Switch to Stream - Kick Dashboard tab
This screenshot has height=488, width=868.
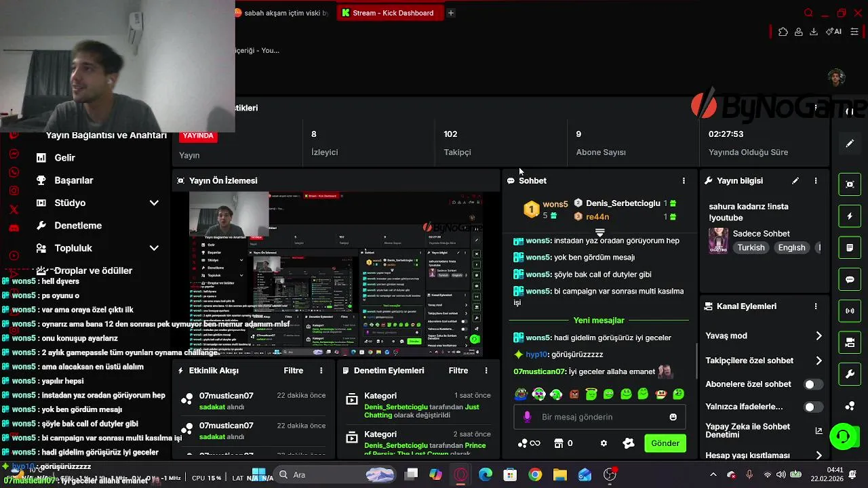click(x=390, y=13)
